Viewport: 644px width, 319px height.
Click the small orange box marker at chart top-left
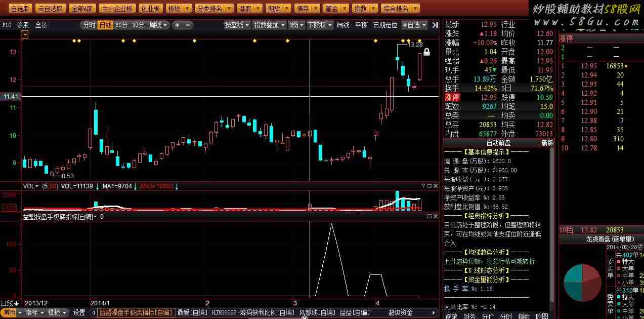[25, 34]
